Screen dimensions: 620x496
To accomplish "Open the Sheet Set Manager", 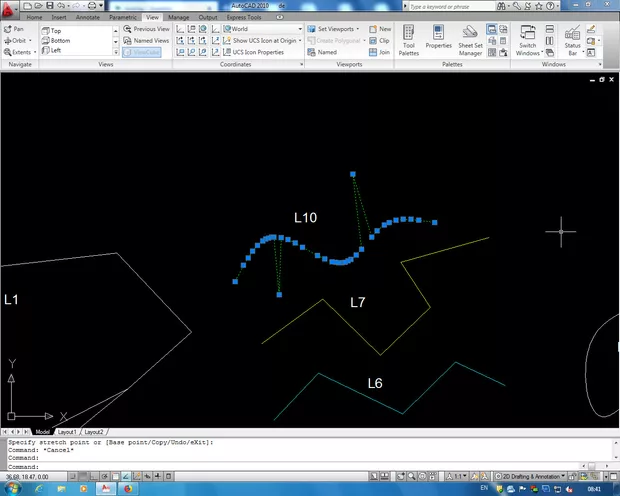I will pos(470,41).
